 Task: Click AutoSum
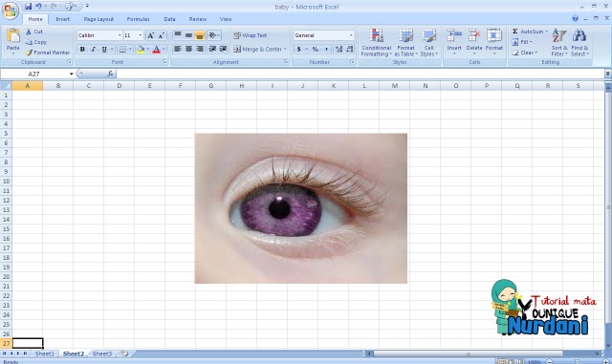pos(530,32)
